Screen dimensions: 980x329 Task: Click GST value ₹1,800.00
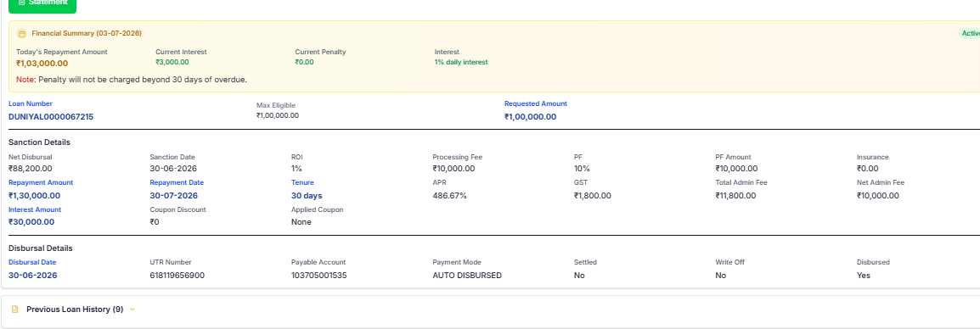(593, 195)
